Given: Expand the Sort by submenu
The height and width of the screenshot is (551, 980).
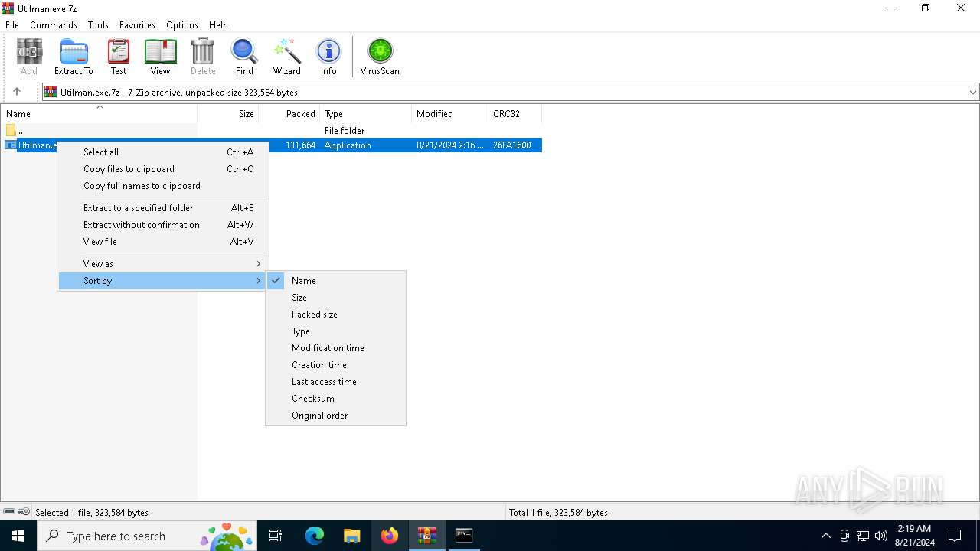Looking at the screenshot, I should [x=163, y=281].
